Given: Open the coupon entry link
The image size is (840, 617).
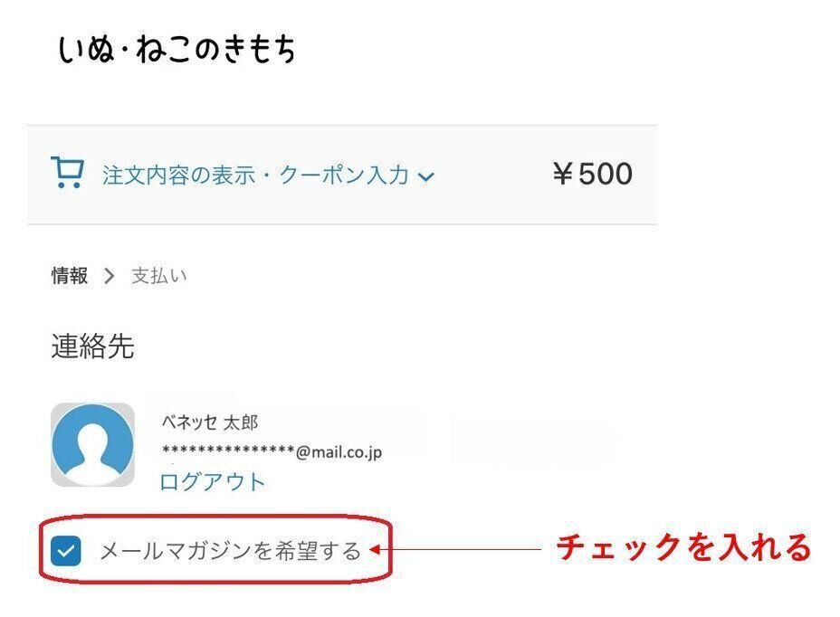Looking at the screenshot, I should tap(353, 176).
